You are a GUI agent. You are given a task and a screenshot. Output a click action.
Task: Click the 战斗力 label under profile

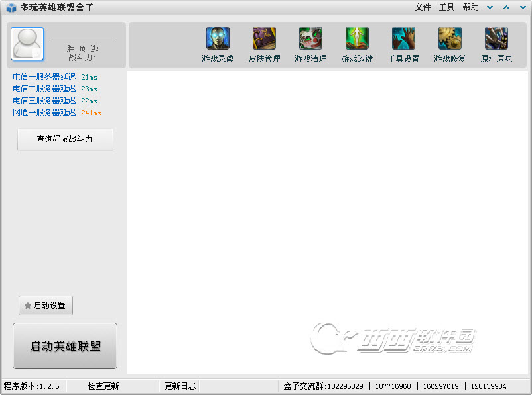(82, 58)
